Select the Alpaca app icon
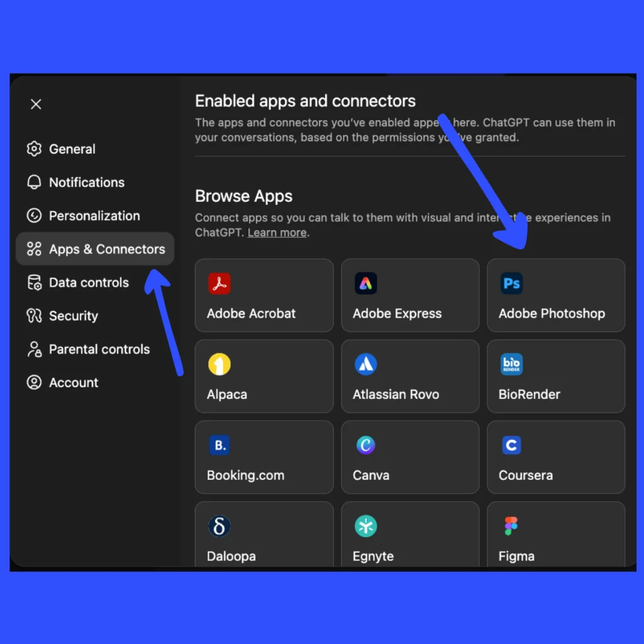This screenshot has width=644, height=644. click(x=219, y=364)
